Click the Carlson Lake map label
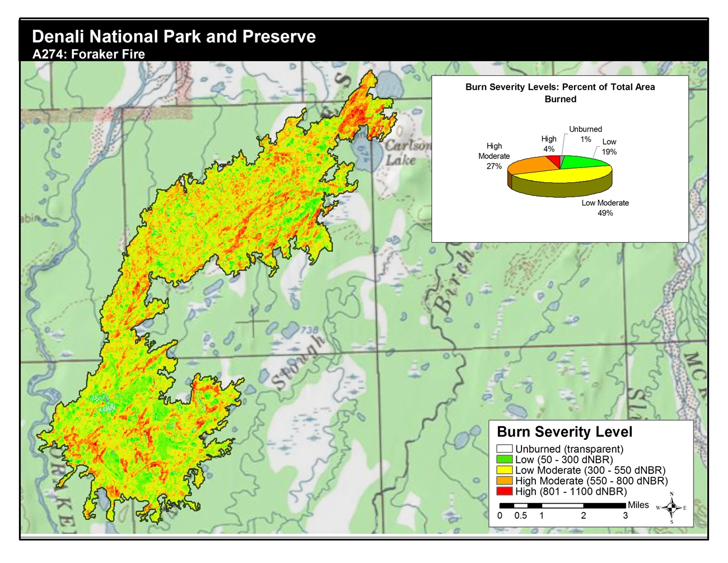The height and width of the screenshot is (563, 728). 406,152
